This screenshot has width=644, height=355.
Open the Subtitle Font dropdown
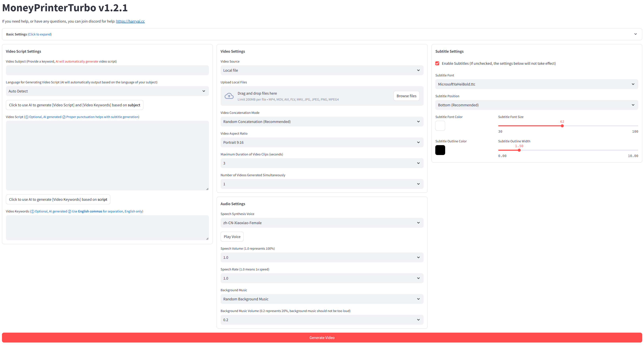536,84
